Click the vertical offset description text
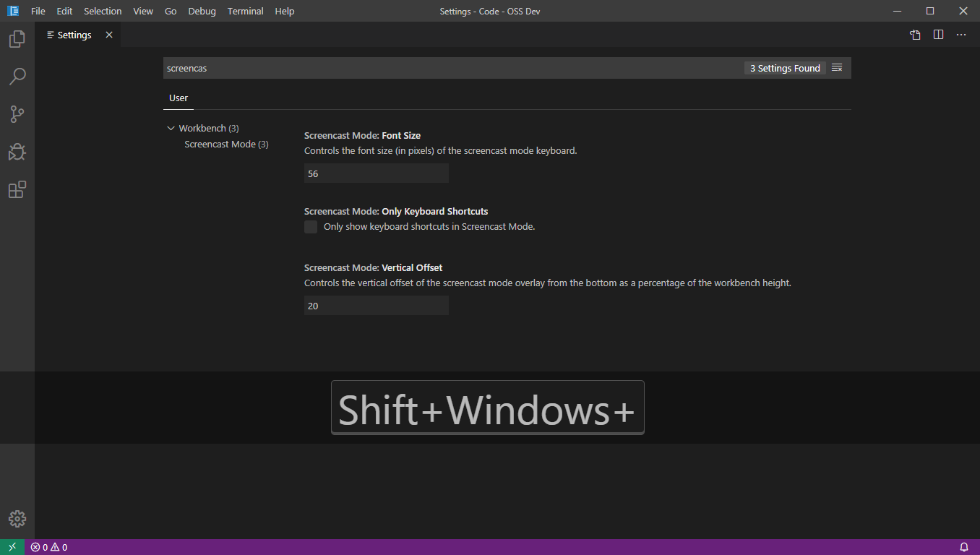Image resolution: width=980 pixels, height=555 pixels. [x=548, y=283]
